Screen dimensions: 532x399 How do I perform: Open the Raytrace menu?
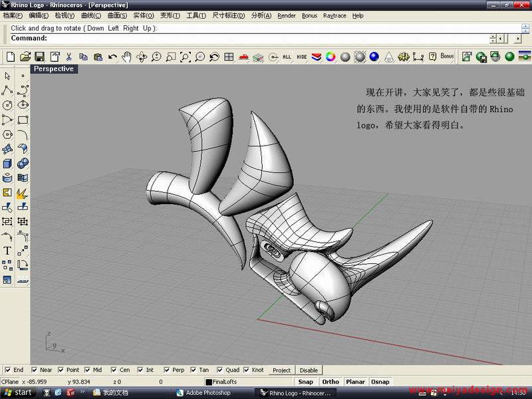tap(334, 15)
